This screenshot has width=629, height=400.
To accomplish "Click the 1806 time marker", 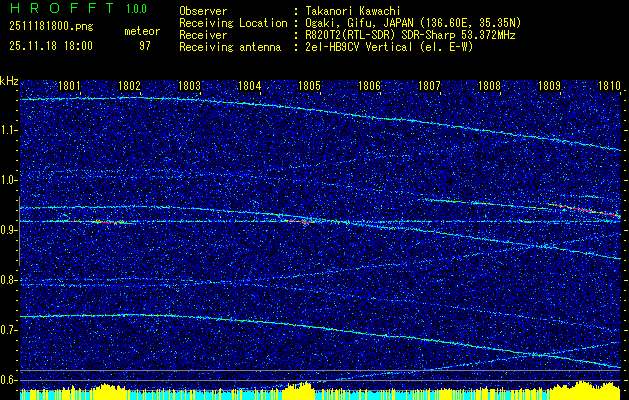I will click(369, 86).
